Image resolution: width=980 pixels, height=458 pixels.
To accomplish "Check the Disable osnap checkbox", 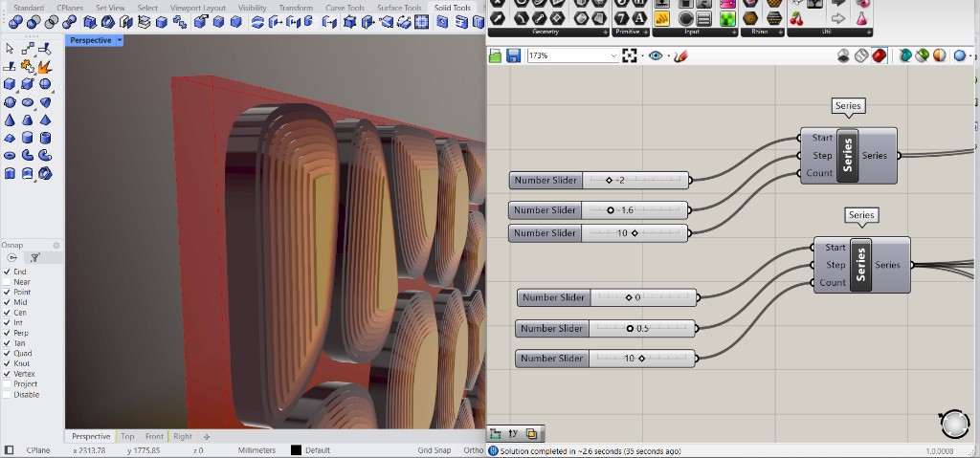I will click(x=7, y=395).
